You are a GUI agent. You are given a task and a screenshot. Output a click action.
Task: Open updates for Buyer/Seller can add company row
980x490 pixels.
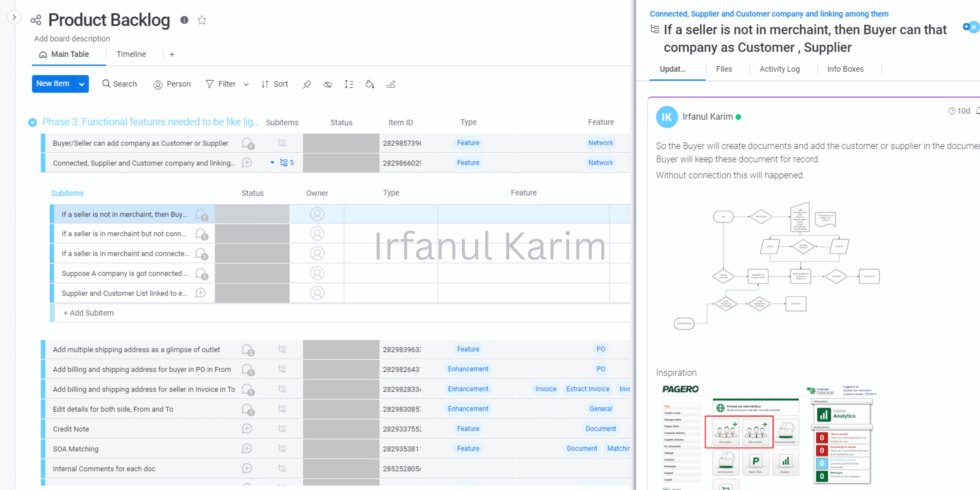[x=248, y=143]
